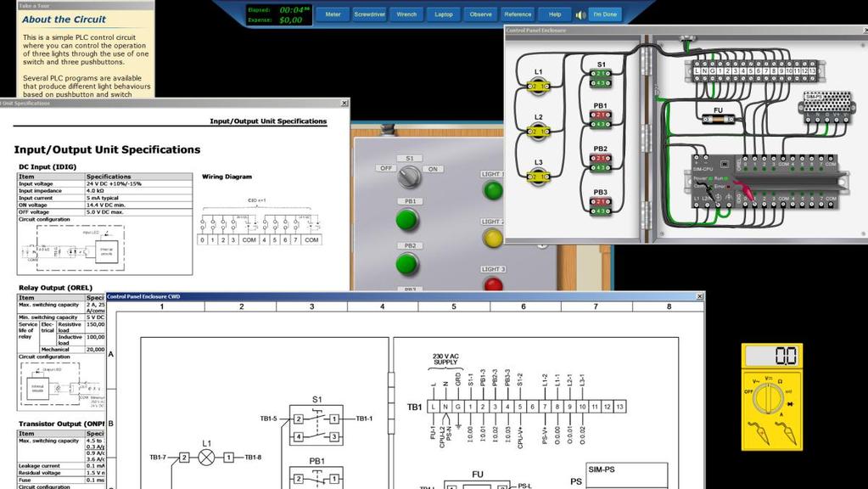This screenshot has width=868, height=489.
Task: Turn the S1 OFF/ON selector switch on the door
Action: [x=410, y=177]
